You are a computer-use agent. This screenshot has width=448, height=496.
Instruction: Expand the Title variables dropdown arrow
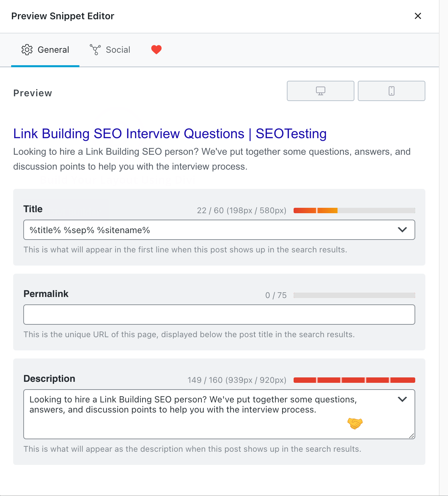[402, 230]
